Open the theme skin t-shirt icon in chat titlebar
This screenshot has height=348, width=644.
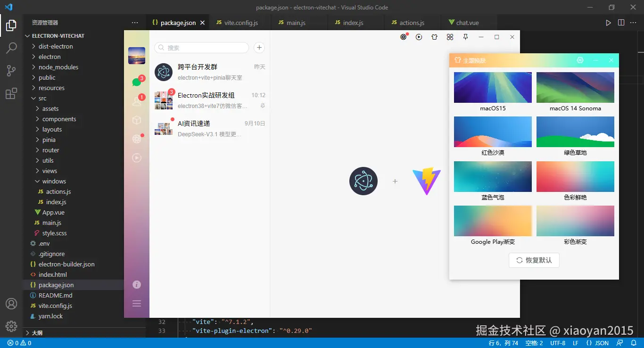pos(434,37)
